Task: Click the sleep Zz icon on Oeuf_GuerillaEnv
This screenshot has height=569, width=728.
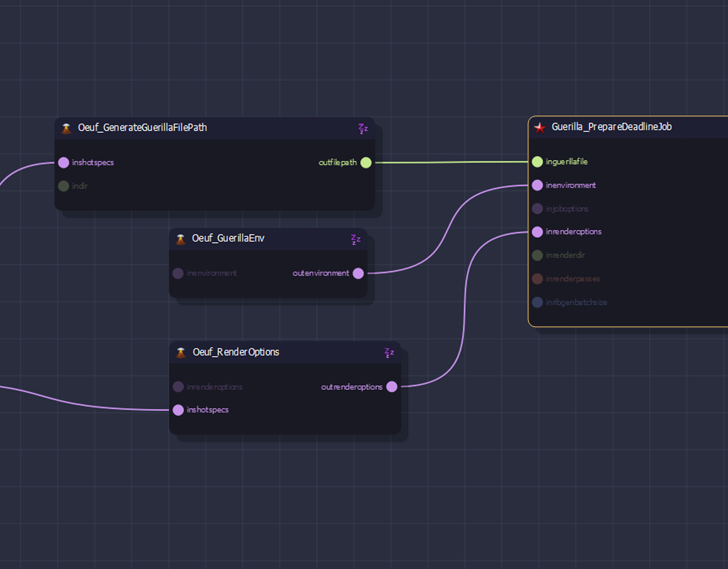Action: pos(356,240)
